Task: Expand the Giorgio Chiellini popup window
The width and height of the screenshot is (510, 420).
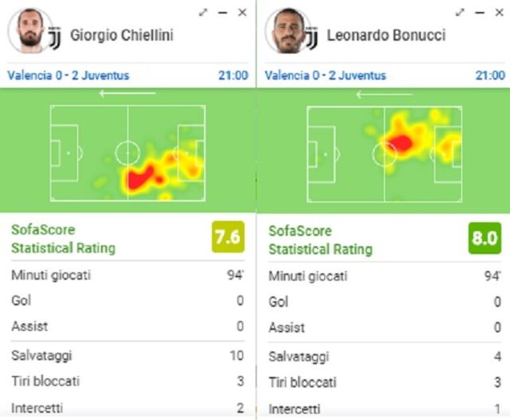Action: (203, 13)
